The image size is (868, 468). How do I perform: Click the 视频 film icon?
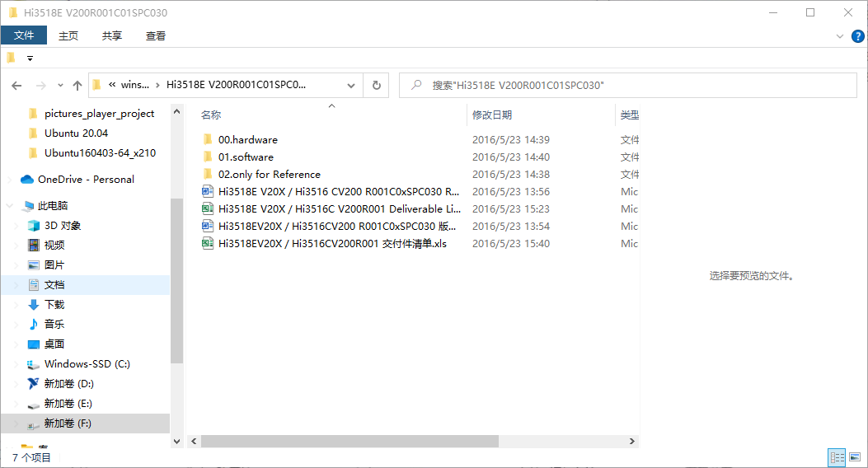[34, 245]
